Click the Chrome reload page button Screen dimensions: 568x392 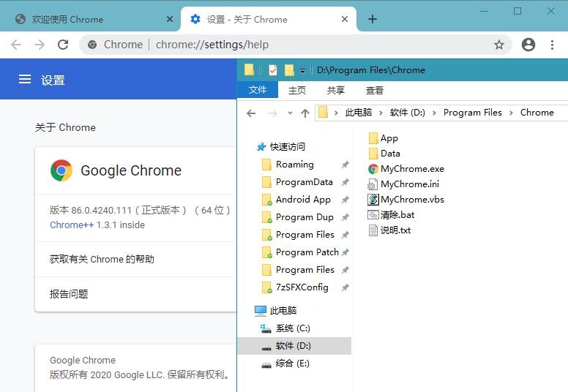(x=63, y=45)
